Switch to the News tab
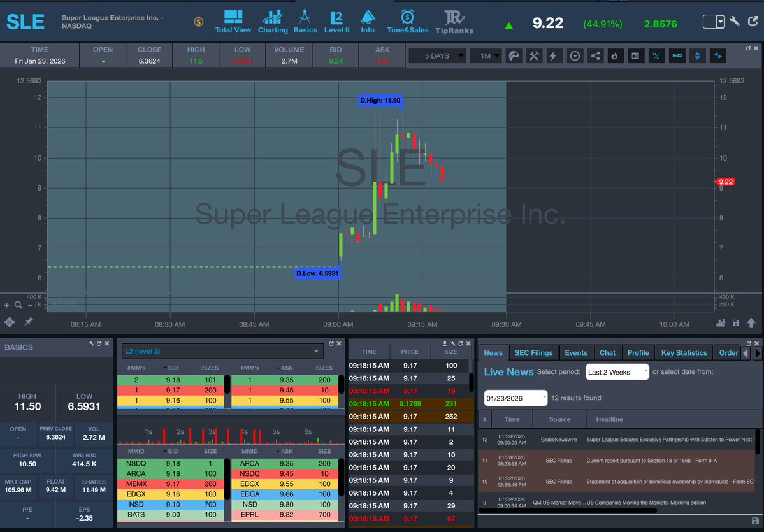The image size is (764, 532). point(493,353)
